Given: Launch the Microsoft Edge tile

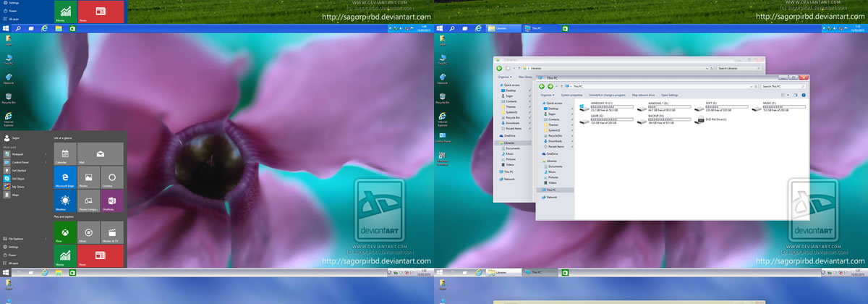Looking at the screenshot, I should (x=65, y=177).
